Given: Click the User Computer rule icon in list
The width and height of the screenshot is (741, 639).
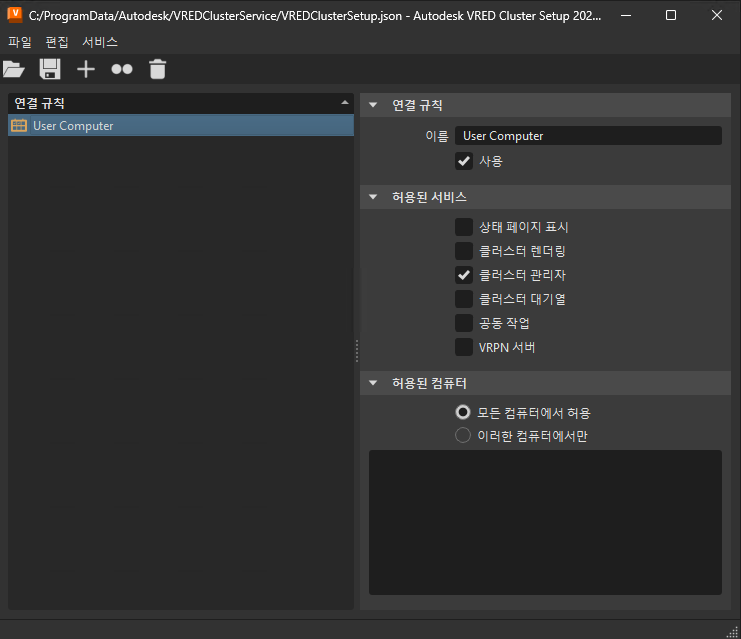Looking at the screenshot, I should tap(19, 125).
